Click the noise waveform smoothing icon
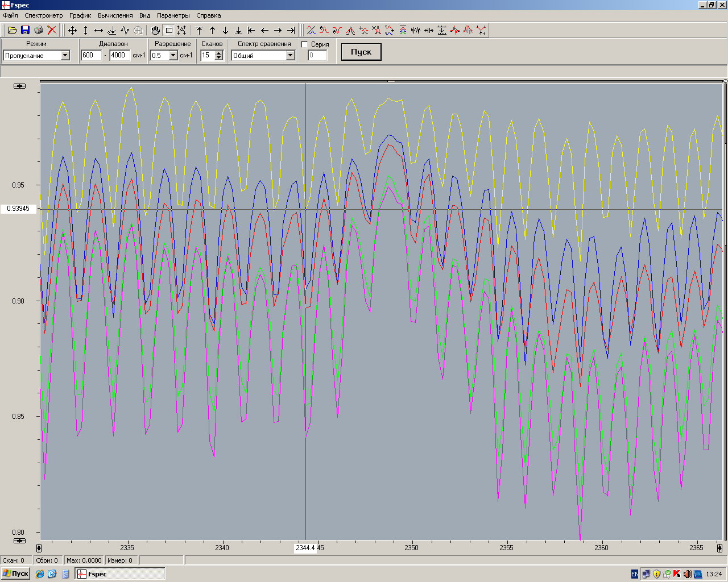 click(x=416, y=30)
